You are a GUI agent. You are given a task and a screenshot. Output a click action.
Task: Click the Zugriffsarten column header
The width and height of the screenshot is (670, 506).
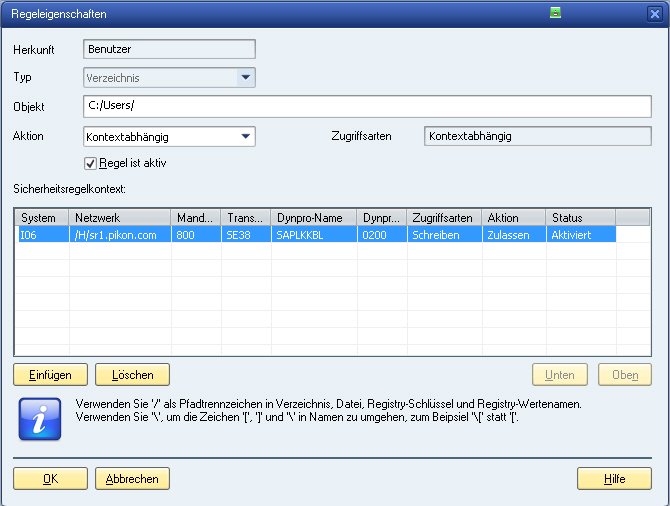click(x=444, y=218)
